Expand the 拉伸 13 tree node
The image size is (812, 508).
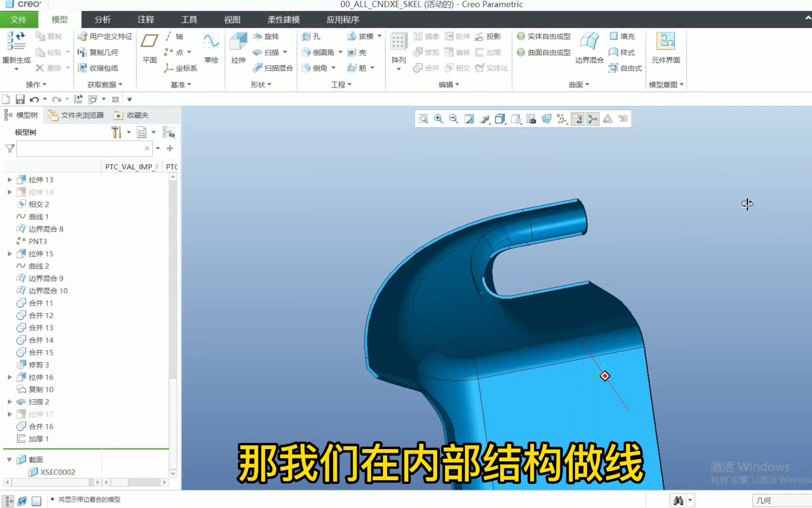point(10,180)
